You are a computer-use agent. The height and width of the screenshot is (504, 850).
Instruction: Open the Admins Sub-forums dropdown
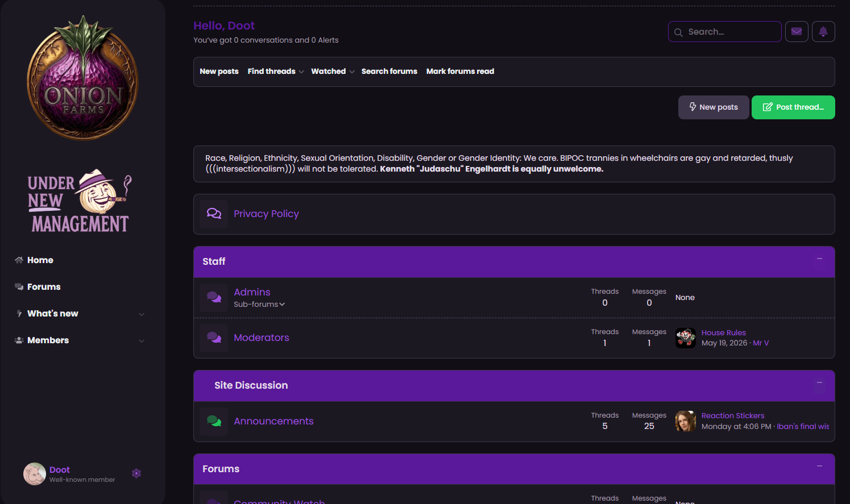[259, 305]
